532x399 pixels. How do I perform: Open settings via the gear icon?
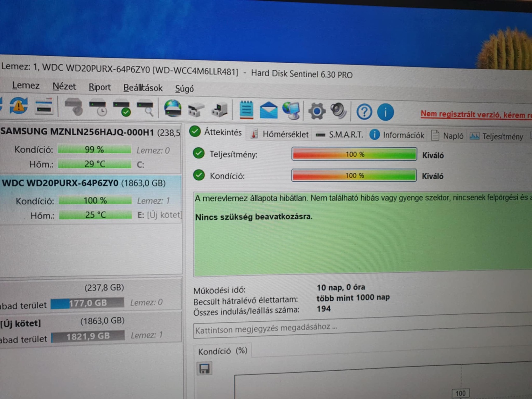point(316,111)
